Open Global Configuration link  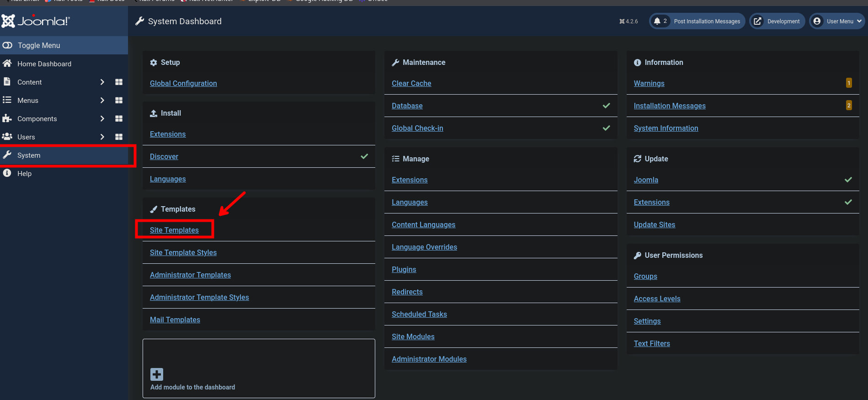[183, 83]
